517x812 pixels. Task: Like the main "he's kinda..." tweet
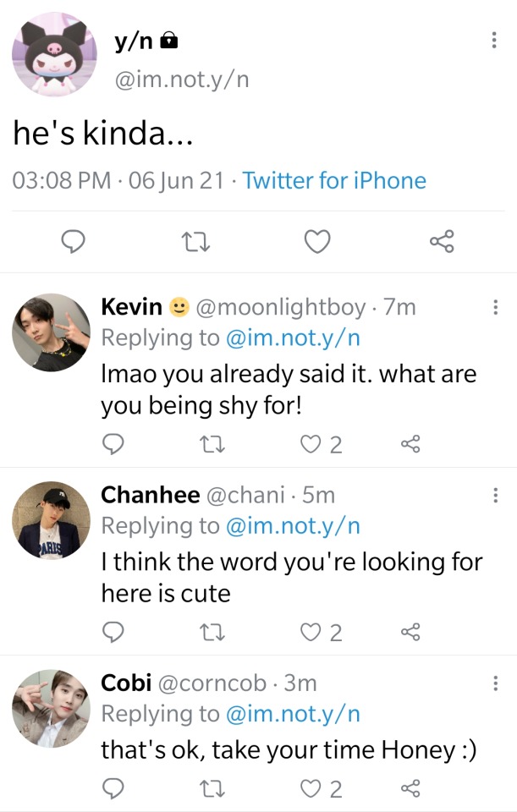(x=316, y=243)
